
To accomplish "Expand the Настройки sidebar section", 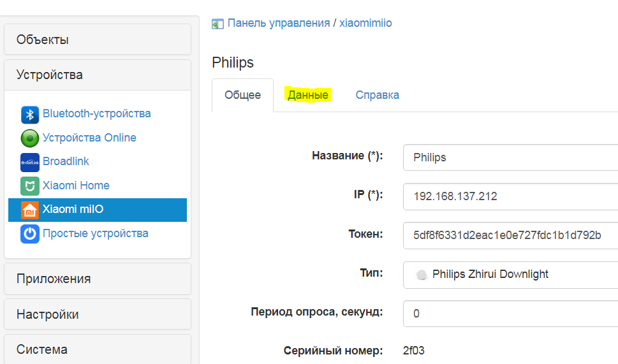I will [98, 314].
